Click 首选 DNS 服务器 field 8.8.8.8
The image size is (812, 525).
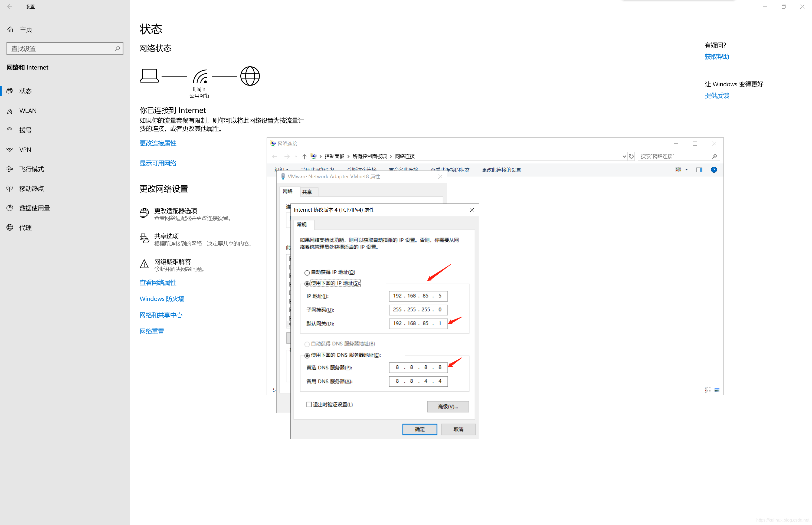pyautogui.click(x=418, y=367)
